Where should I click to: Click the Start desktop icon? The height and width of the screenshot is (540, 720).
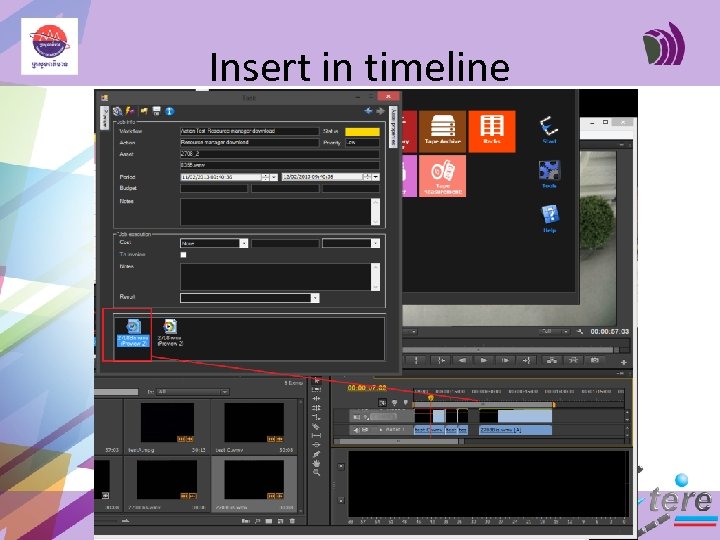[549, 130]
